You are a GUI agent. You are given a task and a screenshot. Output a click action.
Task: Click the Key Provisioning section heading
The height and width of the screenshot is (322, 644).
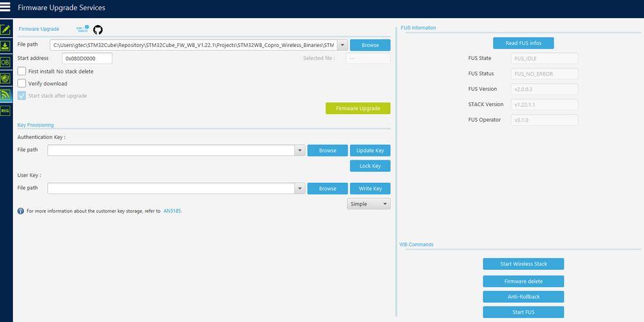pyautogui.click(x=35, y=125)
